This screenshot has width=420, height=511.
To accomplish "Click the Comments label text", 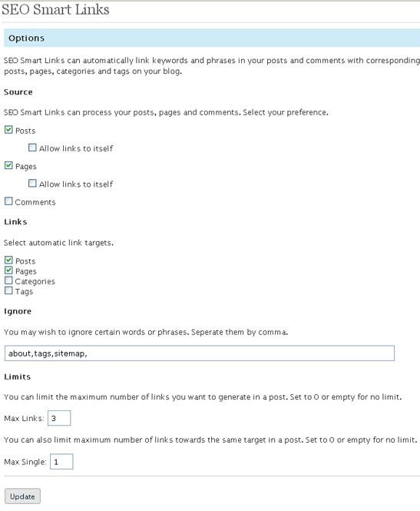I will point(35,202).
